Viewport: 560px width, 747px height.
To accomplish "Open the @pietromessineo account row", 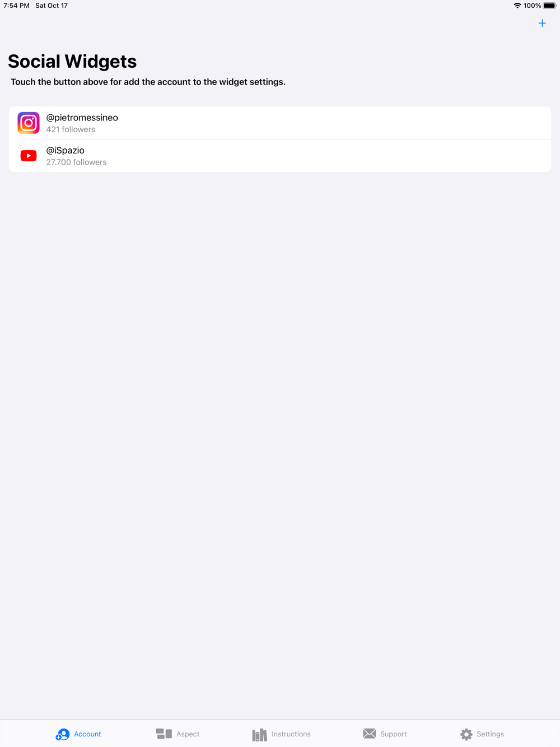I will pyautogui.click(x=280, y=123).
